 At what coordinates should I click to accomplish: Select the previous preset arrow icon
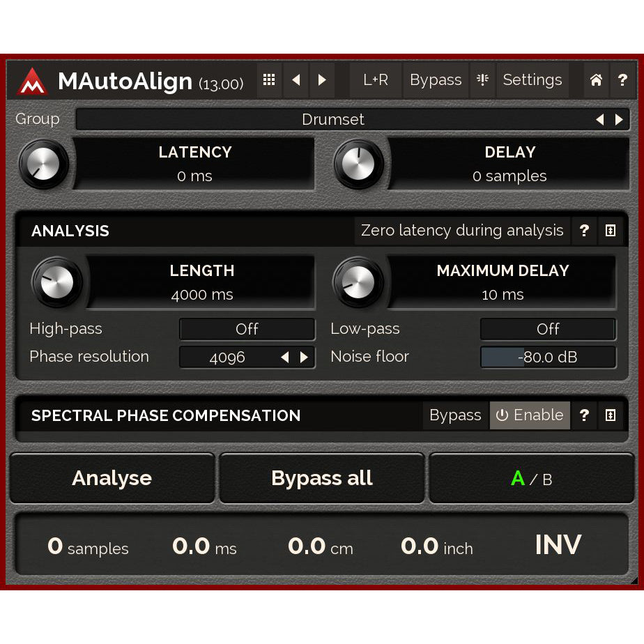point(296,79)
